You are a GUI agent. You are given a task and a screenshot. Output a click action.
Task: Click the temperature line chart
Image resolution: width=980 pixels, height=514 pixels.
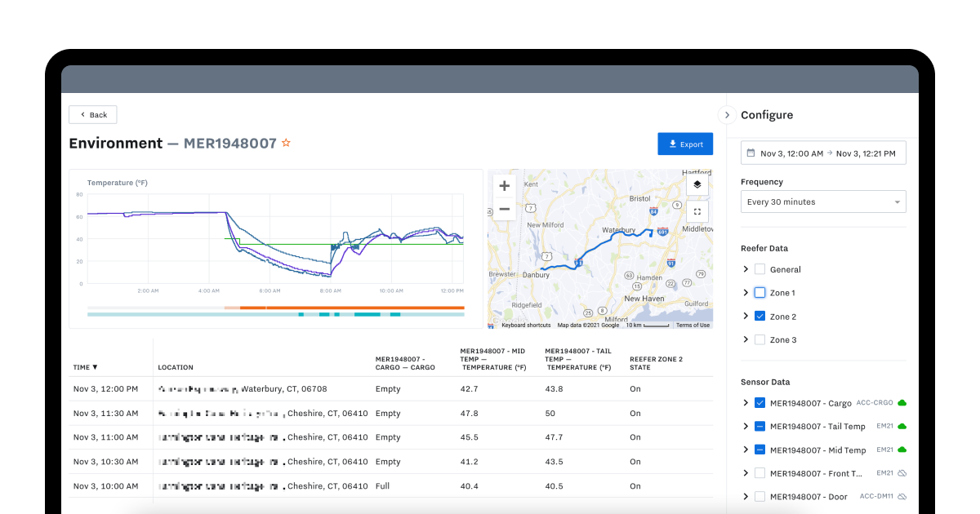pyautogui.click(x=275, y=239)
